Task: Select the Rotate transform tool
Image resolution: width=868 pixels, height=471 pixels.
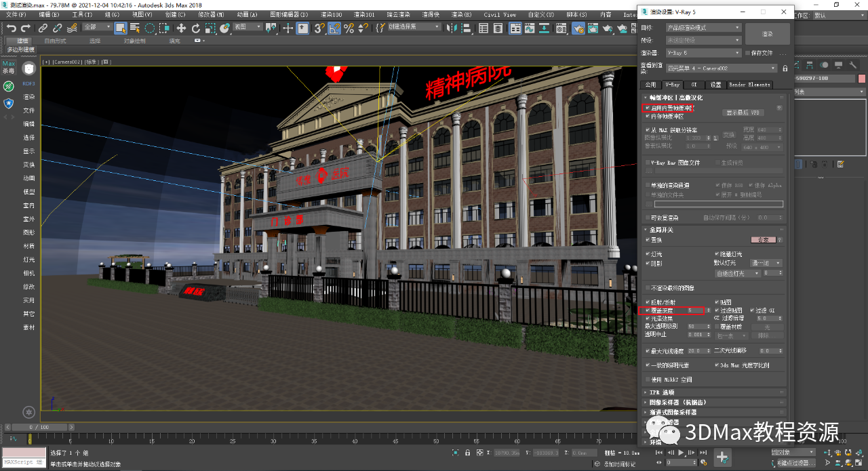Action: 196,28
